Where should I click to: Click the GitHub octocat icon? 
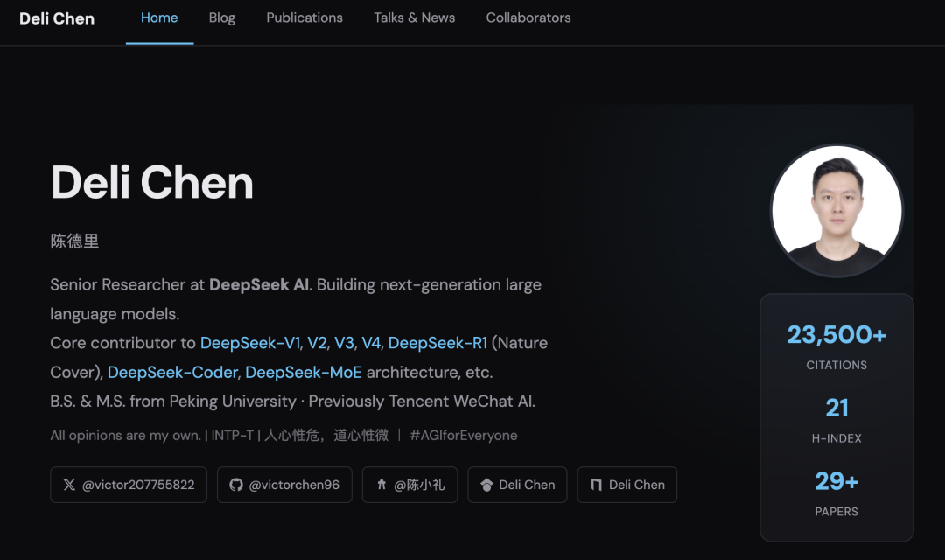coord(236,485)
